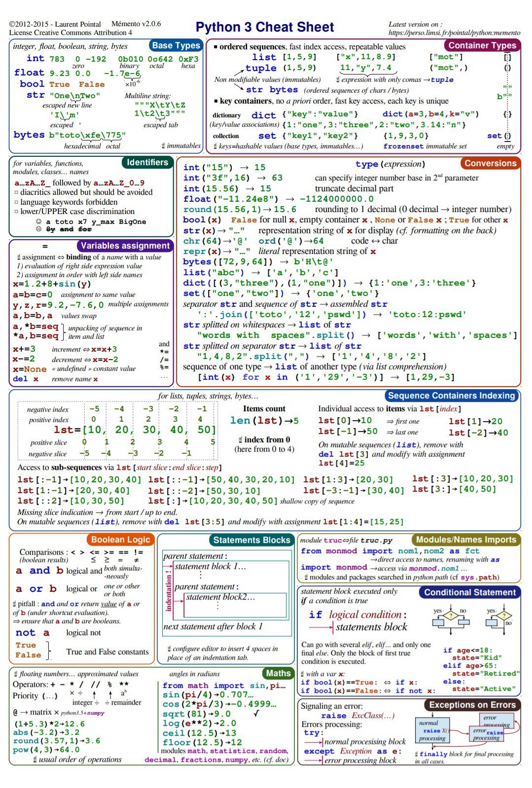Click "from math import sin,pi…" line
532x788 pixels.
pos(224,685)
